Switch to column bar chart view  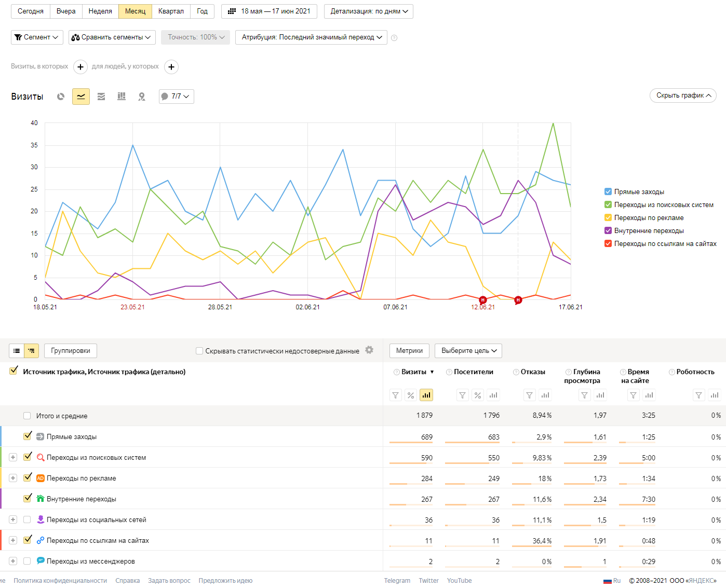click(122, 97)
